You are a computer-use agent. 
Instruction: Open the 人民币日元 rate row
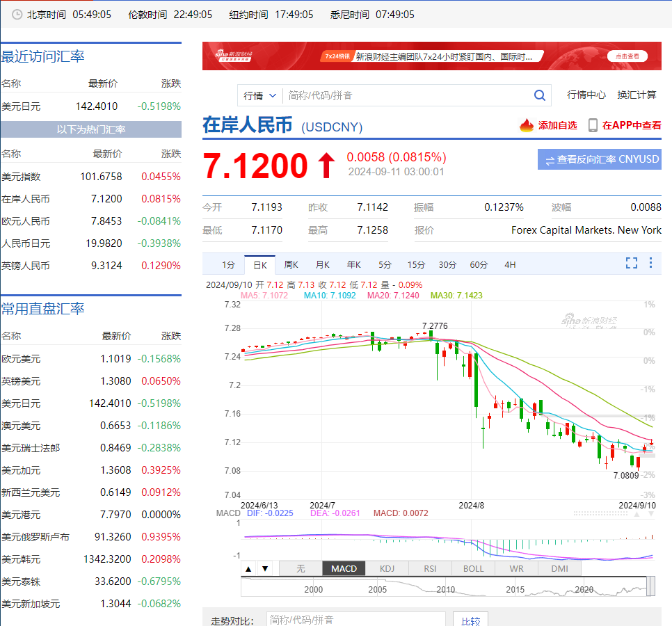point(91,243)
